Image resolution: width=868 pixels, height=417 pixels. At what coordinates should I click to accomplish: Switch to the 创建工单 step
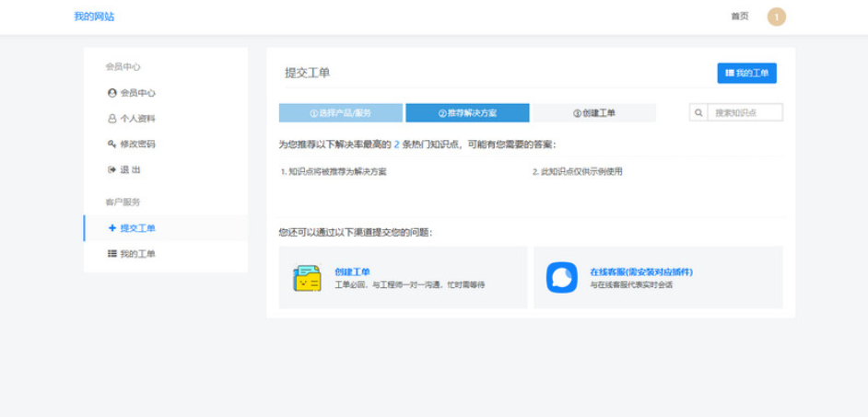click(x=594, y=113)
